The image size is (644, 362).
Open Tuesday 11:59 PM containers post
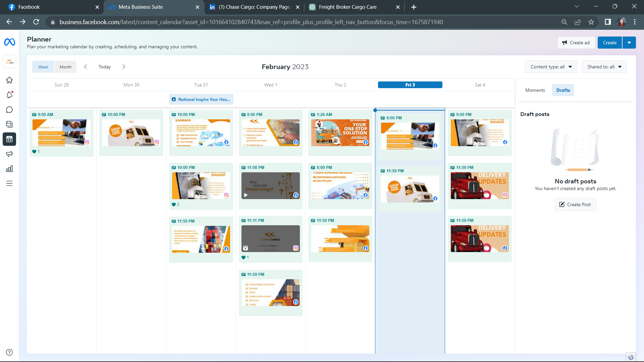[201, 239]
